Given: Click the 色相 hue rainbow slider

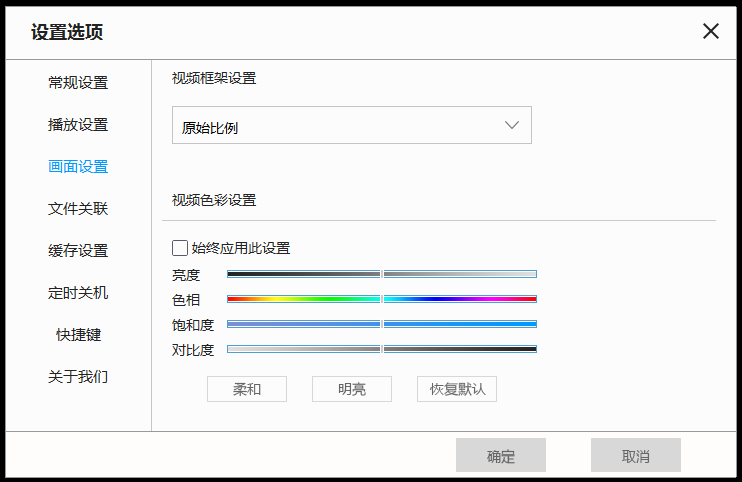Looking at the screenshot, I should pos(382,299).
